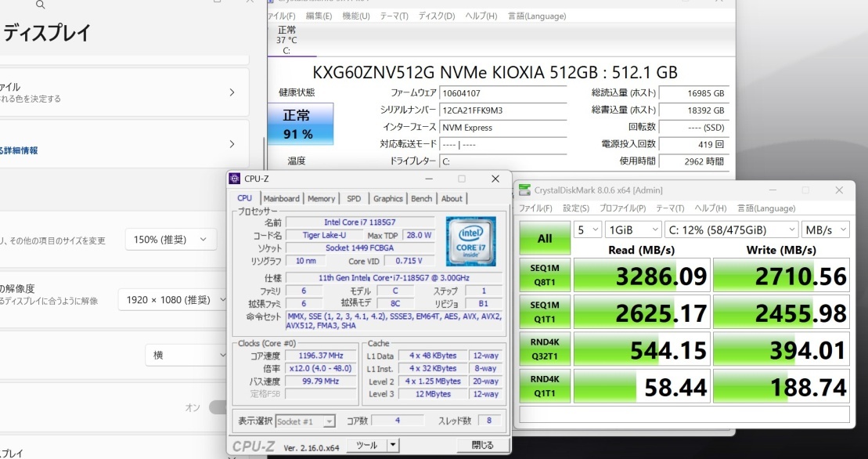
Task: Expand the color profile row chevron
Action: [232, 92]
